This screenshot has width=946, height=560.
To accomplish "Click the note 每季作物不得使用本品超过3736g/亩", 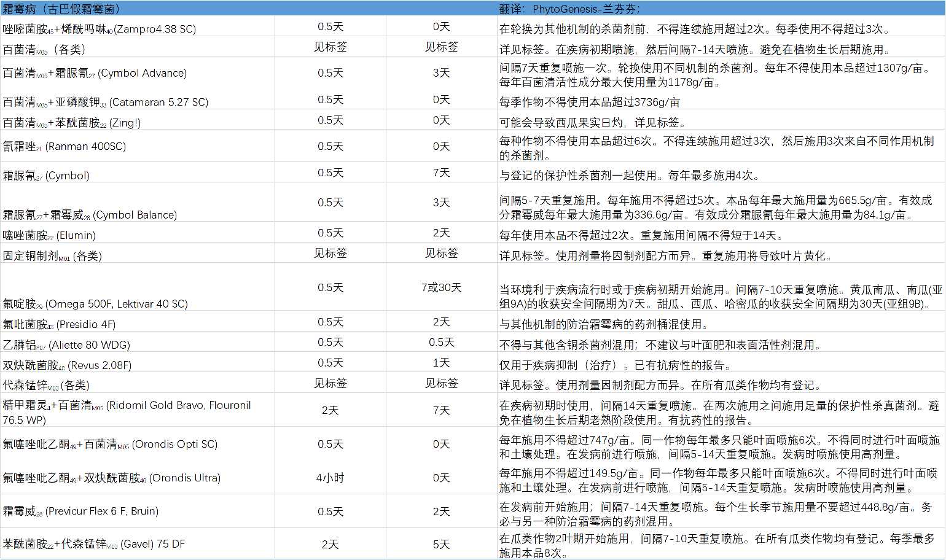I will tap(590, 102).
